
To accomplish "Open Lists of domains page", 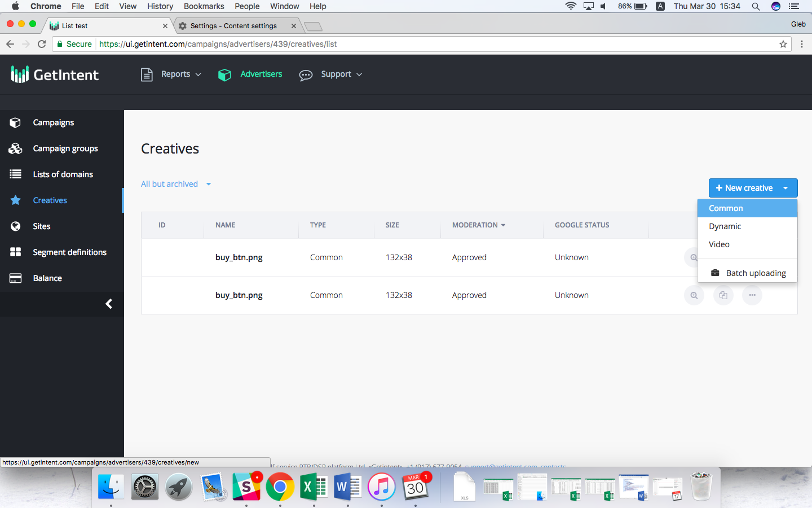I will 63,174.
